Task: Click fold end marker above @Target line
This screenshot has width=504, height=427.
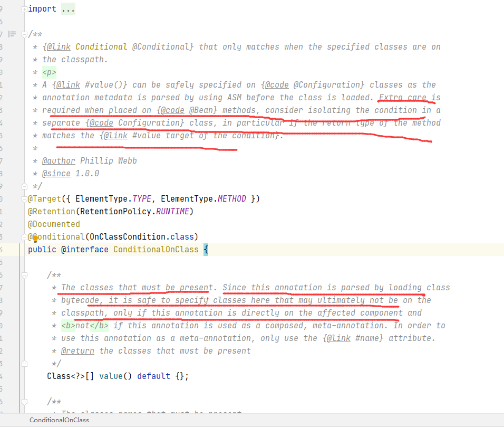Action: tap(24, 186)
